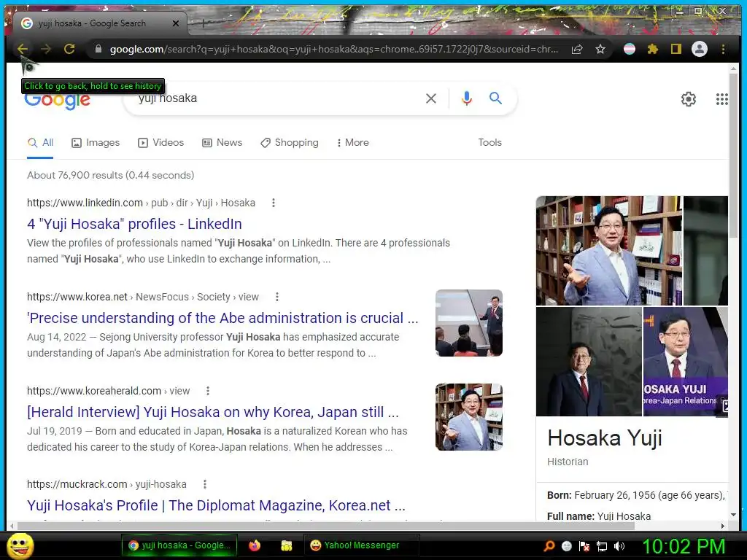Click the URL address bar
This screenshot has width=747, height=560.
click(333, 49)
